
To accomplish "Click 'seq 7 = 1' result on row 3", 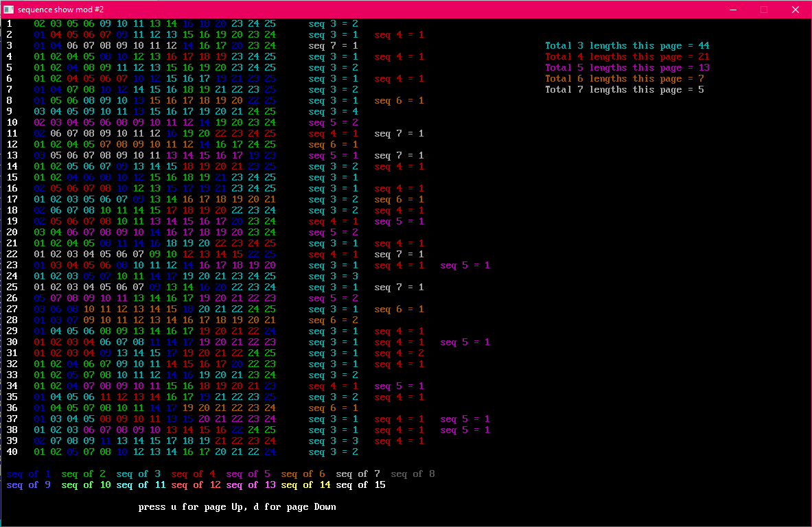I will (333, 45).
